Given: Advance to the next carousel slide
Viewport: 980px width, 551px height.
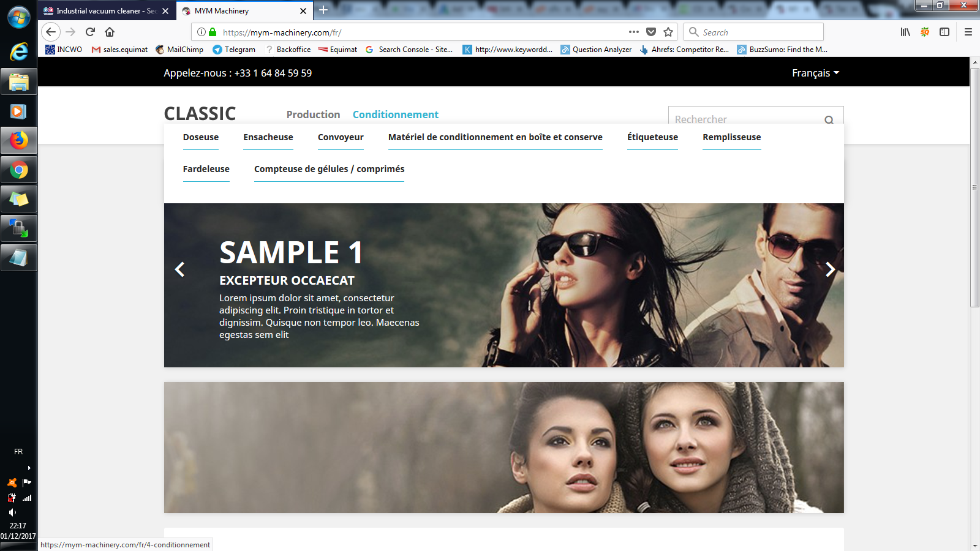Looking at the screenshot, I should tap(830, 269).
